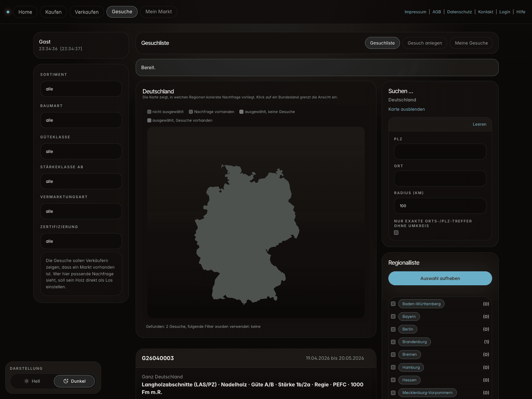Click the date range 19.04.2026 bis 20.05.2026
532x399 pixels.
click(335, 358)
